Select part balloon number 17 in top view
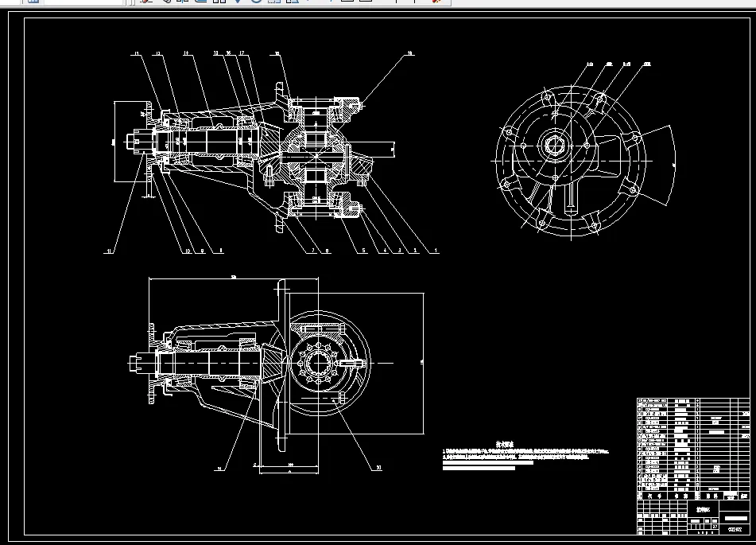Screen dimensions: 756x545 coord(242,53)
